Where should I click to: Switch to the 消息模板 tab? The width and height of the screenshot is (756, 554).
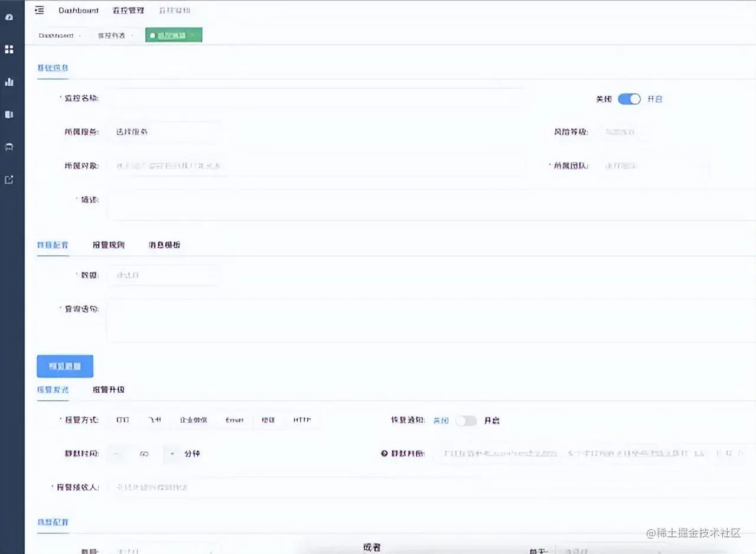pyautogui.click(x=165, y=245)
